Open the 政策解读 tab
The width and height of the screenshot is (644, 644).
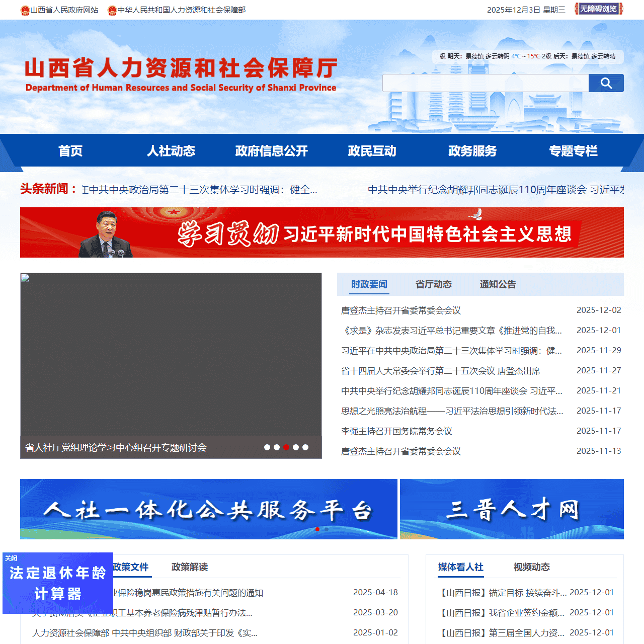point(190,566)
